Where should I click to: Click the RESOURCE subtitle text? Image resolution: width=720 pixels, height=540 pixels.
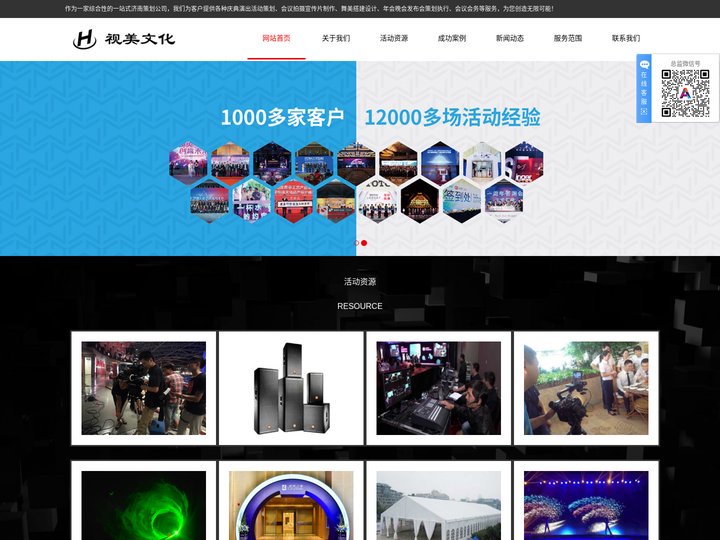(x=360, y=306)
